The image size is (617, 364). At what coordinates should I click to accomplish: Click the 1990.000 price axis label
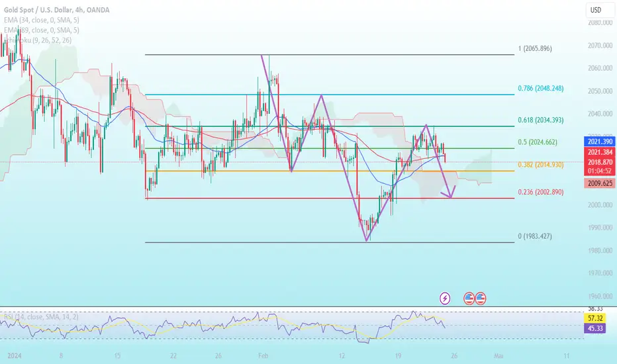coord(600,228)
